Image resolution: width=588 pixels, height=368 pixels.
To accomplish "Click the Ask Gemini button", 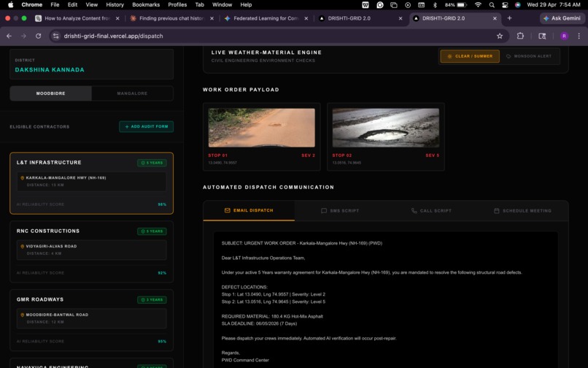I will (x=562, y=18).
